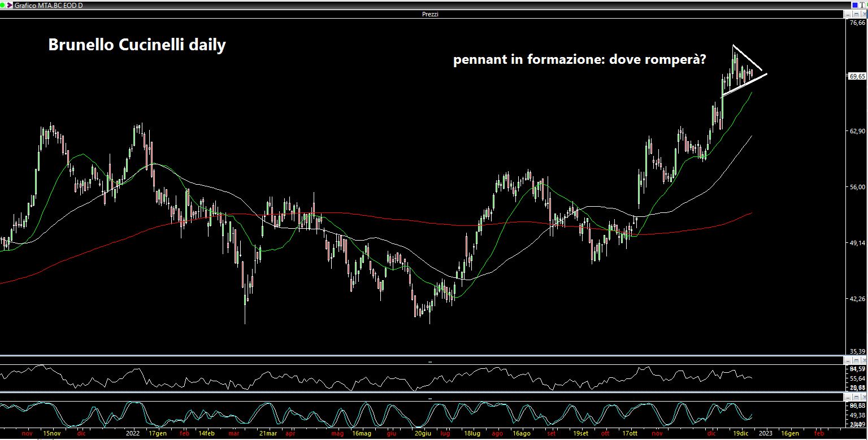Click the 2022 year label on the time axis
Viewport: 868px width, 440px height.
pyautogui.click(x=132, y=434)
